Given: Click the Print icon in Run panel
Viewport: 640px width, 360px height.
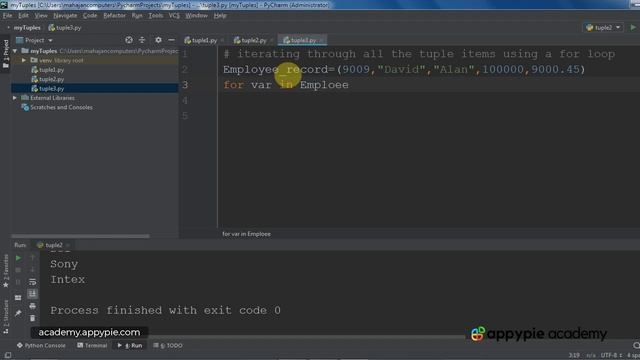Looking at the screenshot, I should pyautogui.click(x=33, y=306).
